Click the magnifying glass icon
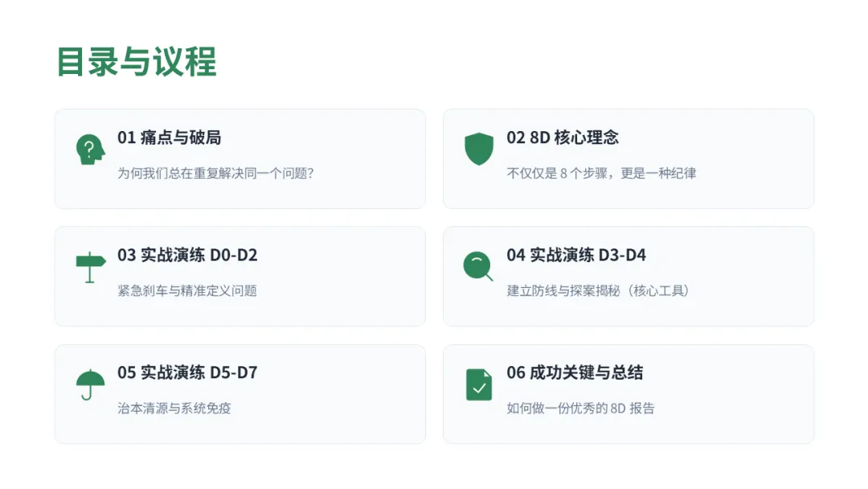The width and height of the screenshot is (868, 489). point(478,266)
